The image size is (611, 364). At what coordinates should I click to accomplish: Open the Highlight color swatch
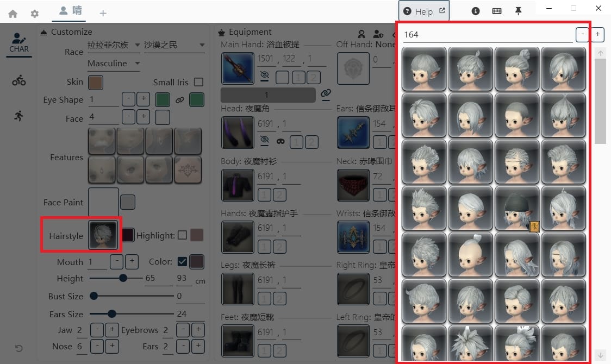tap(197, 235)
